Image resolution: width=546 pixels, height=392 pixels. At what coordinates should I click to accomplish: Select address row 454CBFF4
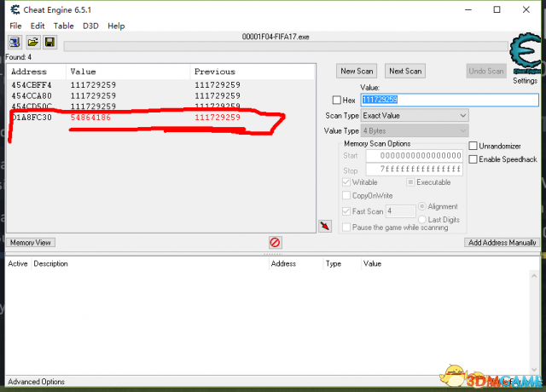tap(161, 85)
